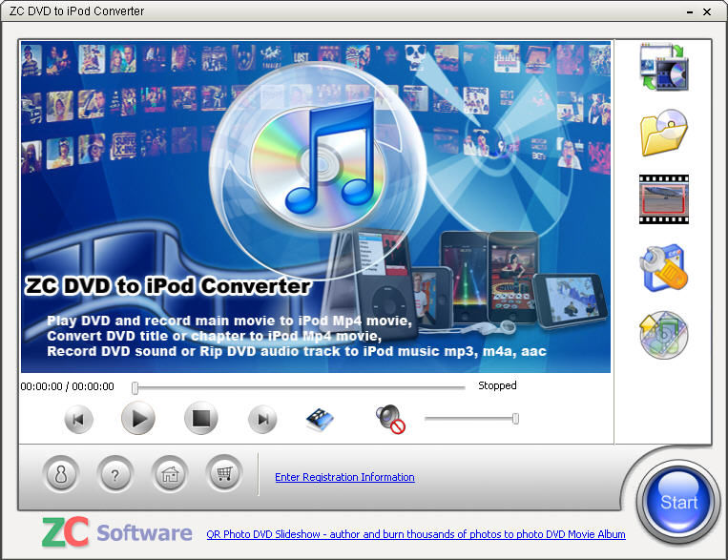This screenshot has height=560, width=728.
Task: Click the ZC Software logo
Action: coord(117,531)
